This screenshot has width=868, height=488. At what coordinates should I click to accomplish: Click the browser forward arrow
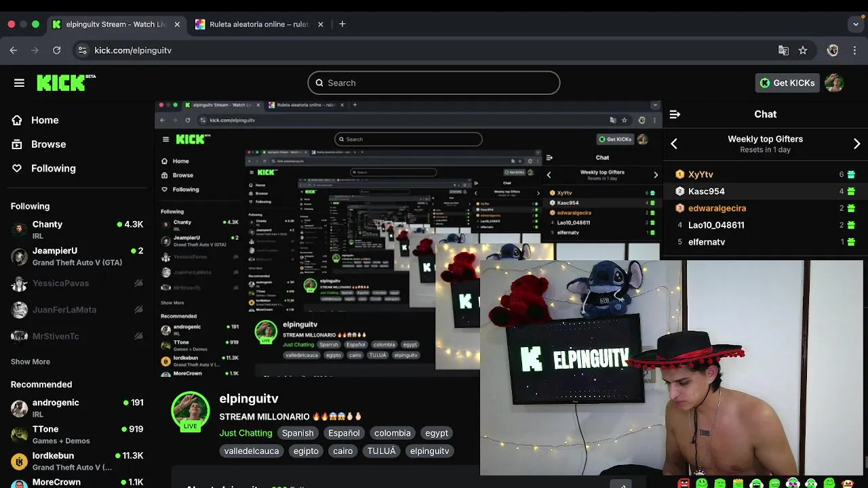(35, 50)
